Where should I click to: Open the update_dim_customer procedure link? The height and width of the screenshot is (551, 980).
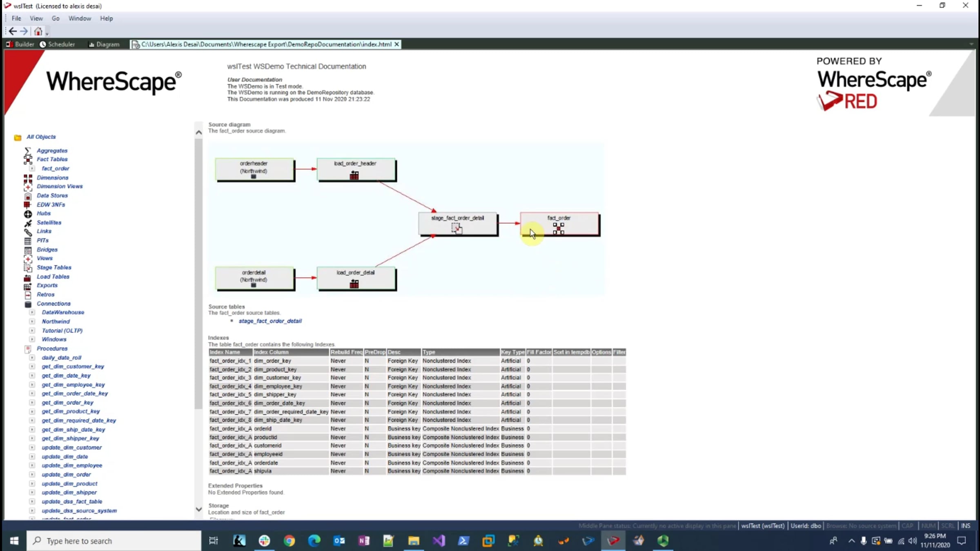click(x=71, y=448)
